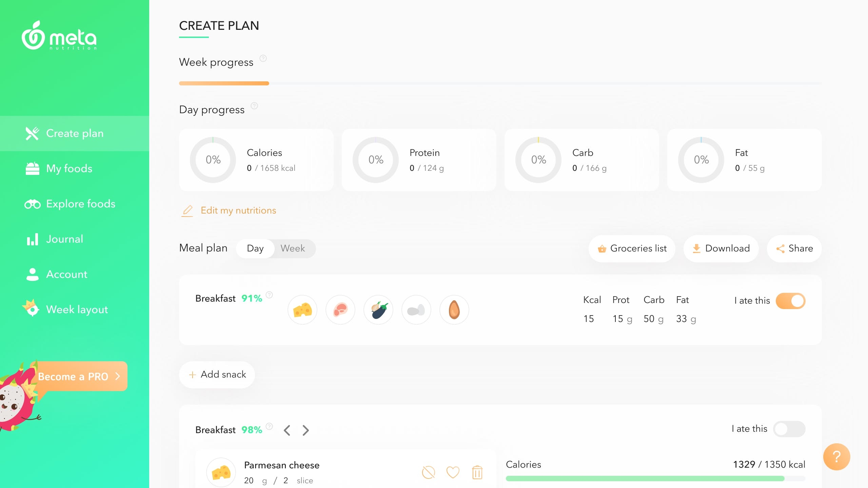
Task: Click the orange Week progress bar
Action: pyautogui.click(x=224, y=83)
